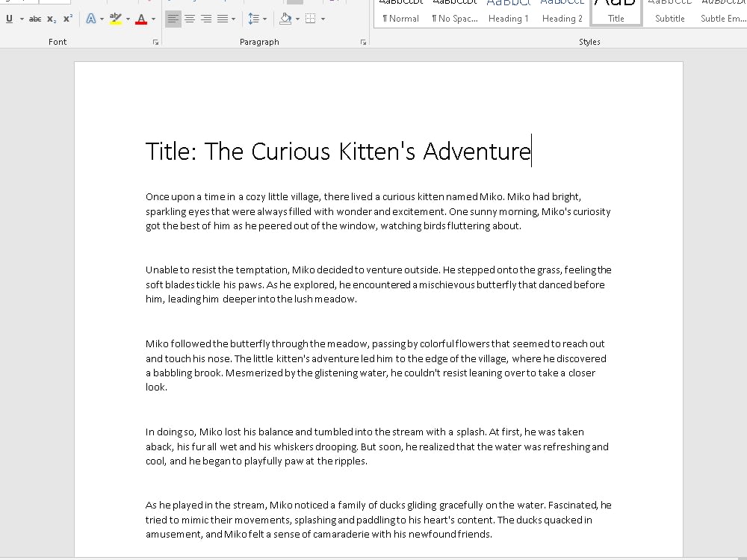This screenshot has height=560, width=747.
Task: Click paragraph starting 'Once upon a time'
Action: click(x=378, y=211)
